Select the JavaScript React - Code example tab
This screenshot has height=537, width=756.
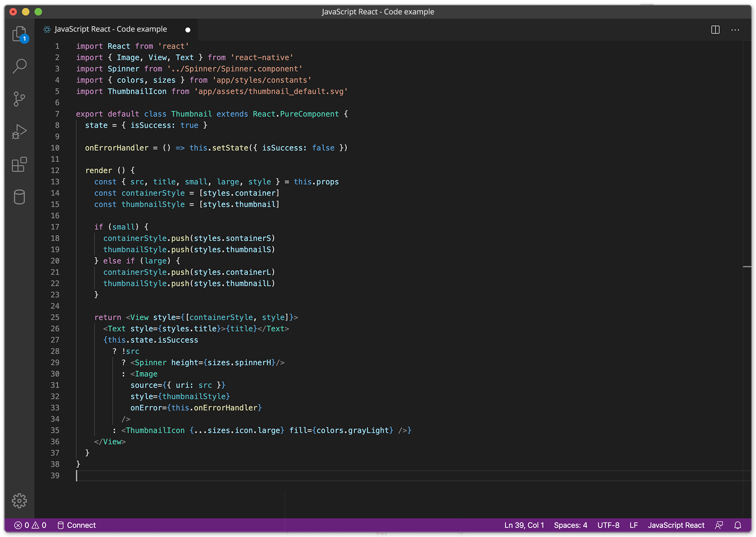pyautogui.click(x=110, y=29)
